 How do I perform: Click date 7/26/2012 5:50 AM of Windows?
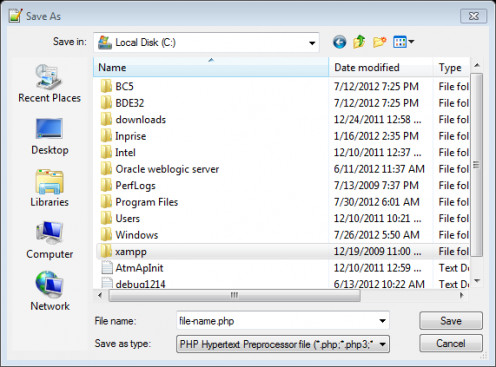377,235
